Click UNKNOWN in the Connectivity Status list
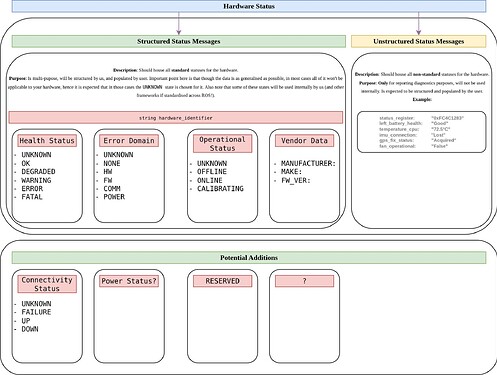The width and height of the screenshot is (497, 375). coord(36,304)
